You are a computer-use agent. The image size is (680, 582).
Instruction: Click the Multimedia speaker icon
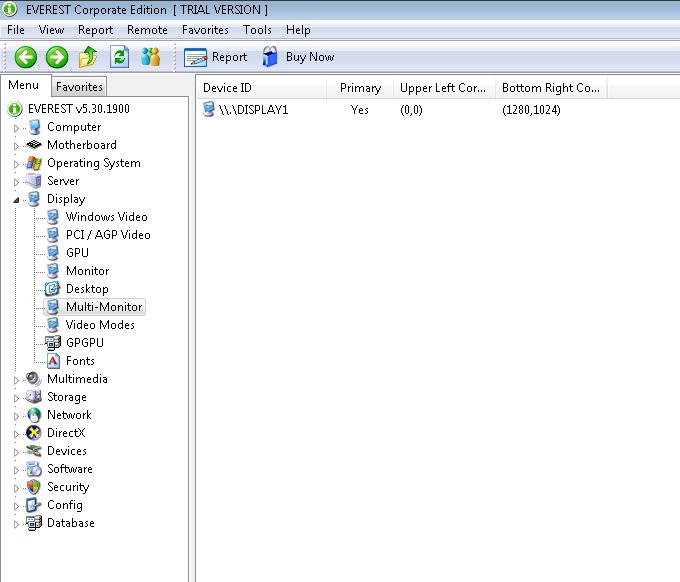pos(34,379)
